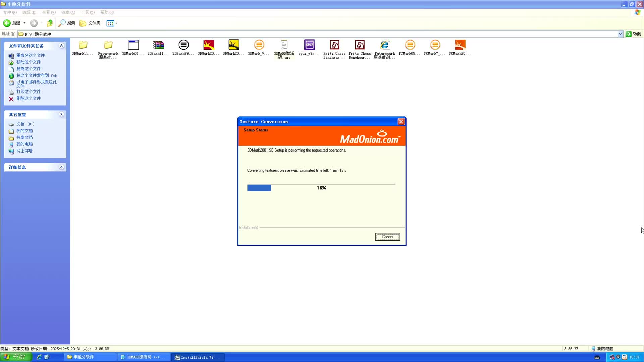Select the yellow 3DMark20 installer icon
This screenshot has height=362, width=644.
pos(234,45)
